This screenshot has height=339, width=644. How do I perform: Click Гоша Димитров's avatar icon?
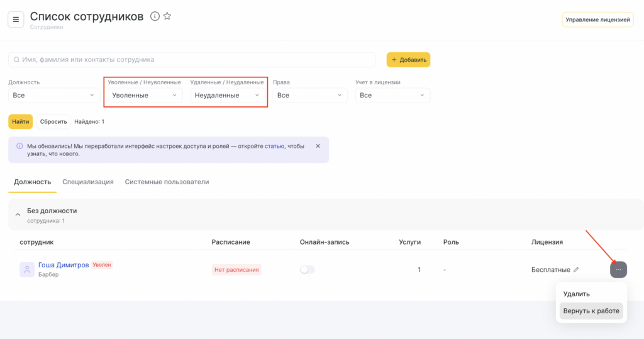tap(27, 270)
